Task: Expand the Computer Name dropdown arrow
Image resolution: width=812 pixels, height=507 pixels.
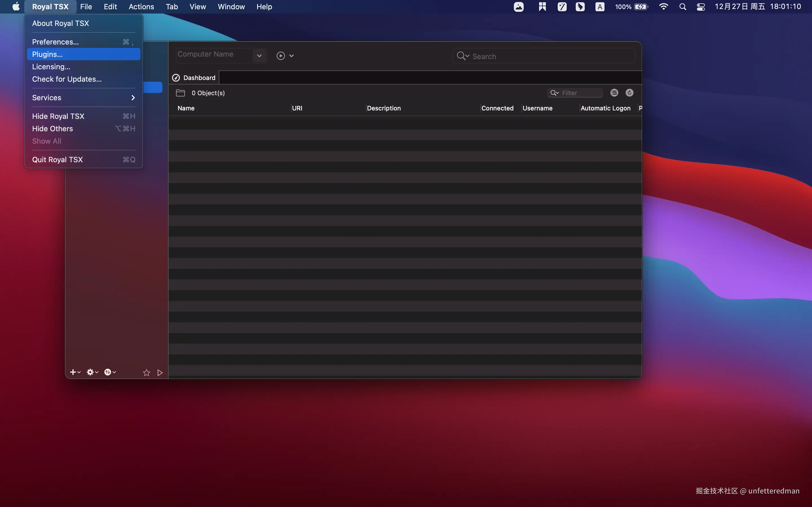Action: [259, 56]
